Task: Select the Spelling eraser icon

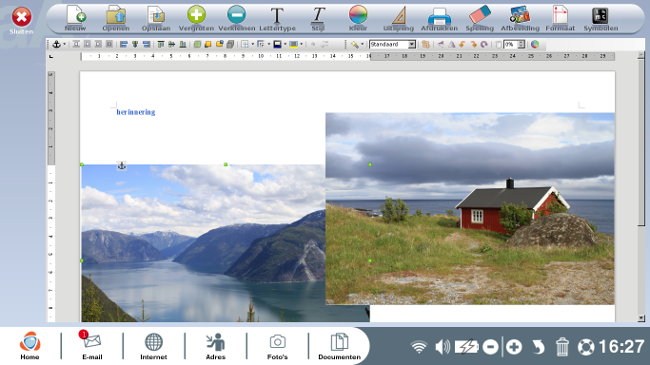Action: tap(480, 18)
